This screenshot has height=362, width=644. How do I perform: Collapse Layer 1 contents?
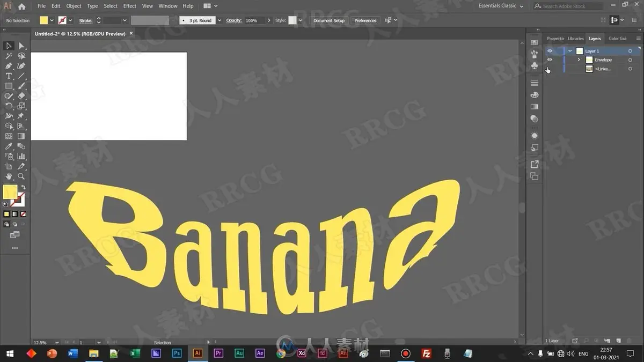pos(570,51)
